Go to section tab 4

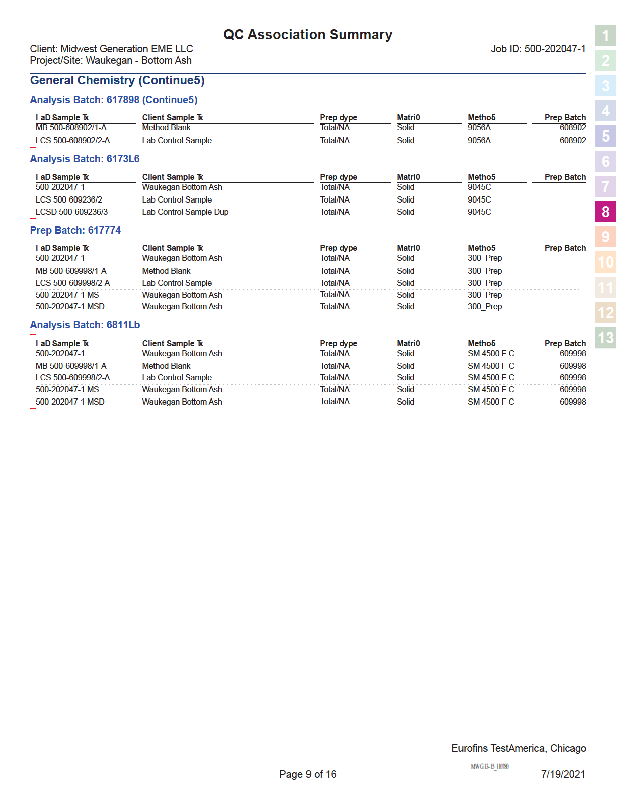[x=605, y=111]
